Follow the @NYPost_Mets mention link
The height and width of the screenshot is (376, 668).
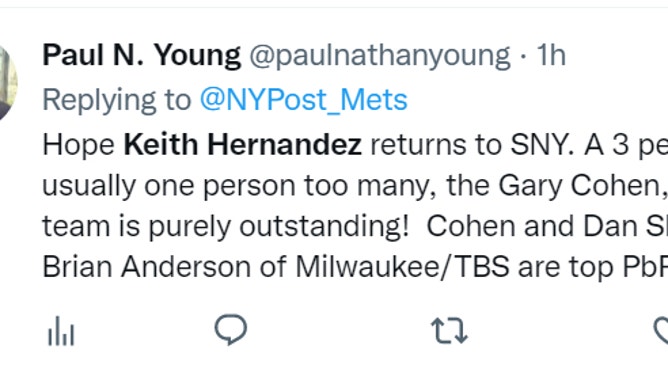pos(304,100)
